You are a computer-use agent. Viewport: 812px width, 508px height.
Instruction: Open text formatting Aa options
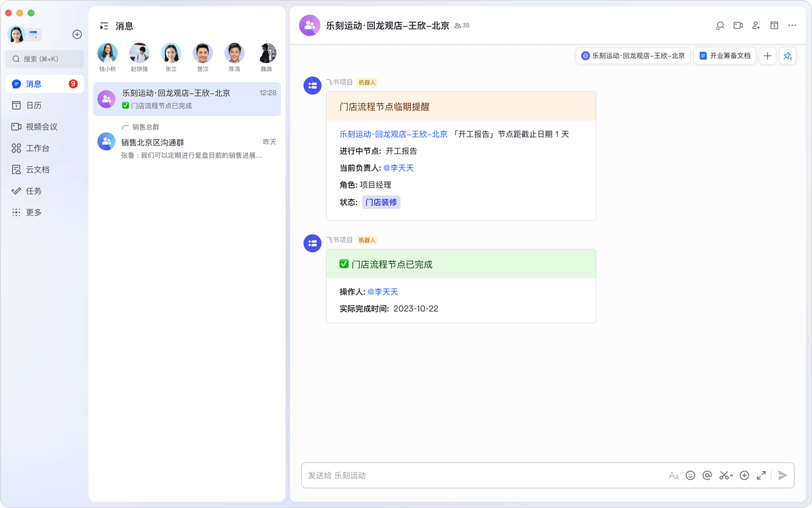(x=674, y=475)
